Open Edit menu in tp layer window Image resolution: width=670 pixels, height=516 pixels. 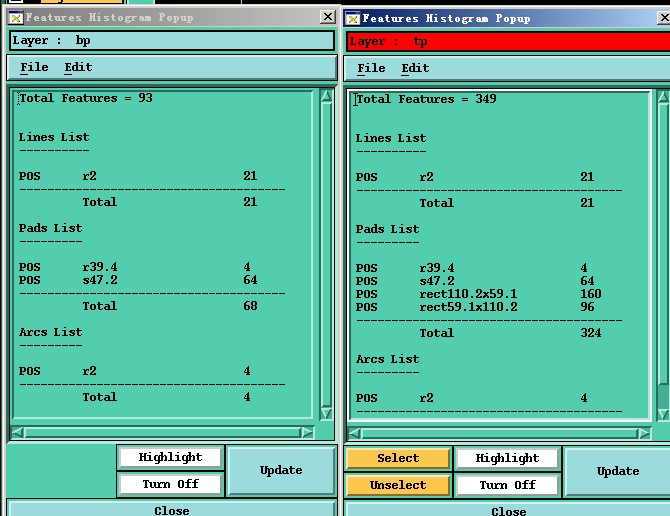point(415,68)
